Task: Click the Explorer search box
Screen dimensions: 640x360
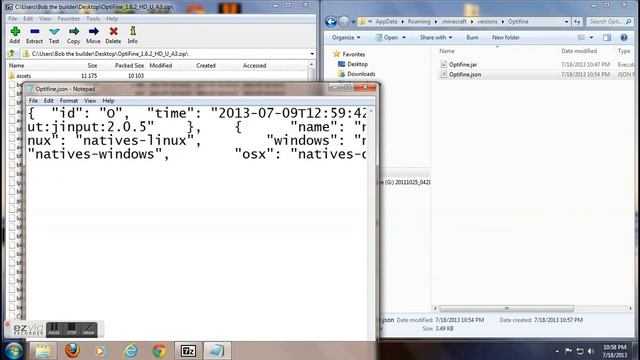Action: point(610,22)
